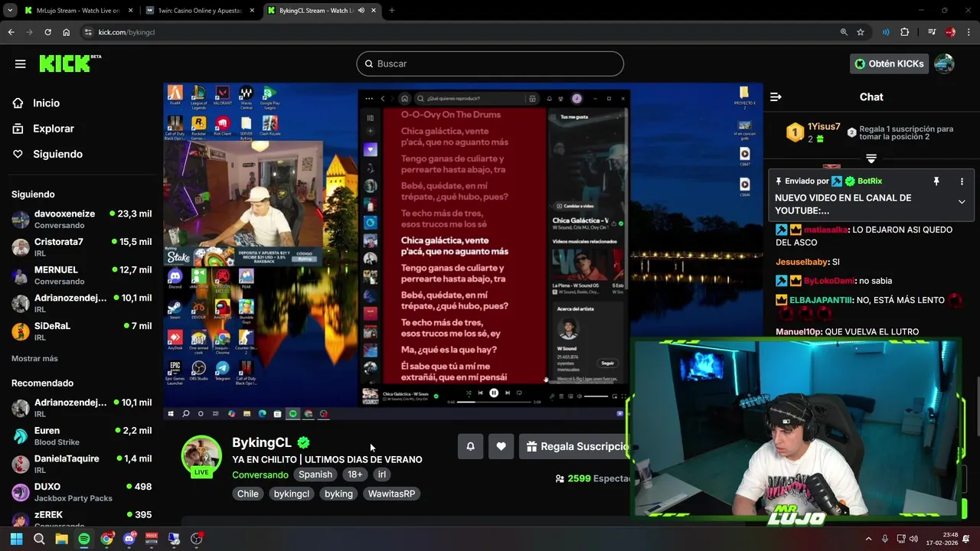This screenshot has width=980, height=551.
Task: Select the WawitasRP tag
Action: pos(391,494)
